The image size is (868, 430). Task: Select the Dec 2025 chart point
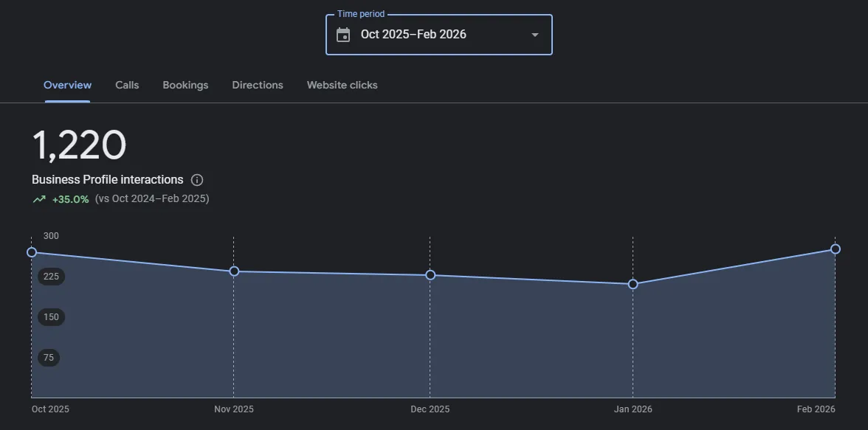[430, 275]
